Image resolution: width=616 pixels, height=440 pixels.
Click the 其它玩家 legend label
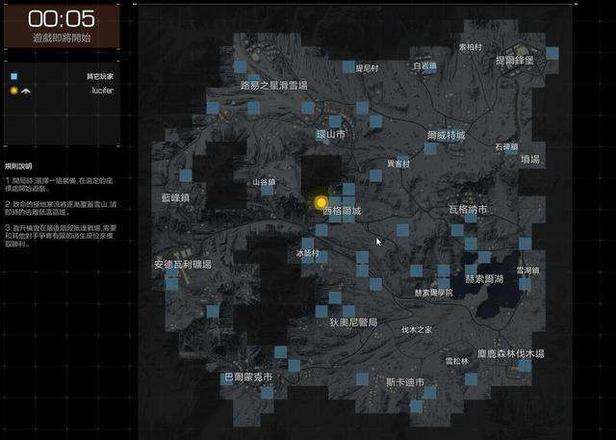click(x=100, y=76)
